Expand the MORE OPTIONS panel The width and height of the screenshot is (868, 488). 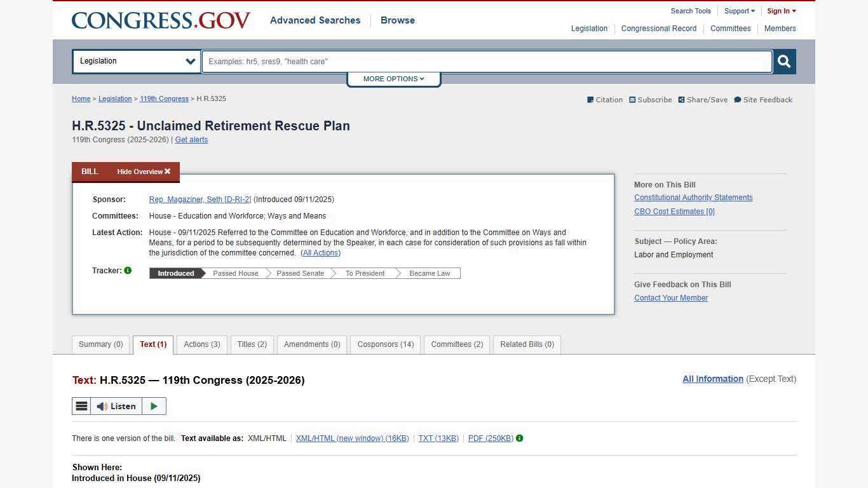pyautogui.click(x=393, y=79)
